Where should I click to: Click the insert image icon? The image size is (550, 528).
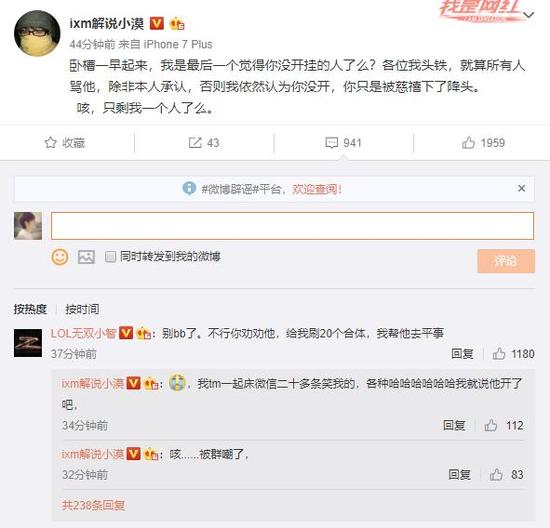click(x=86, y=257)
